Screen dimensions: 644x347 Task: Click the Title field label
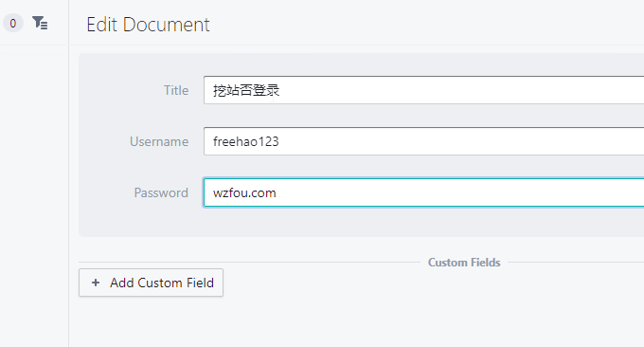176,90
